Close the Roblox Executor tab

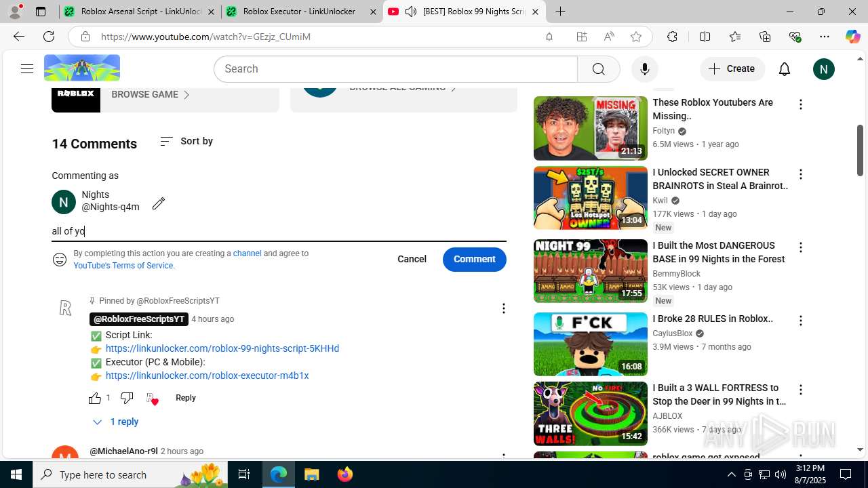point(373,12)
